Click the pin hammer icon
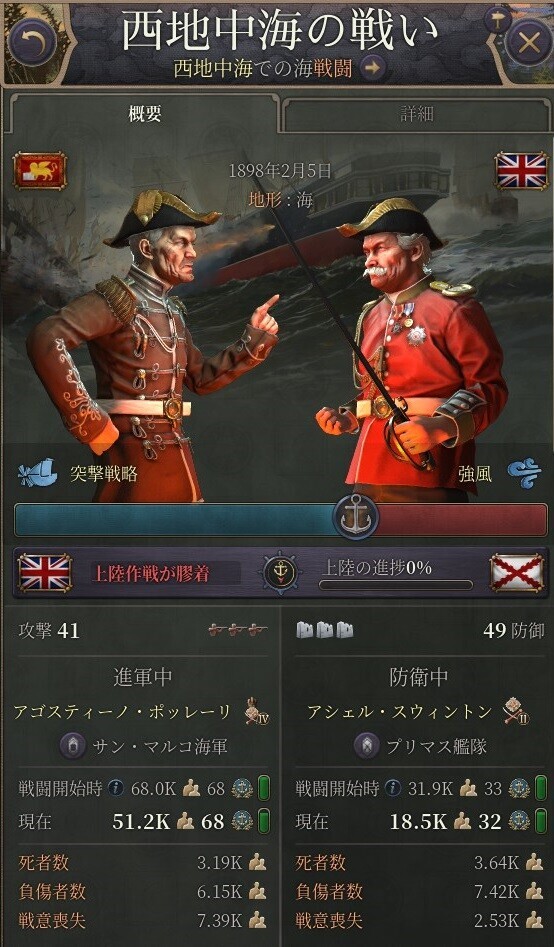This screenshot has height=947, width=554. [x=497, y=19]
